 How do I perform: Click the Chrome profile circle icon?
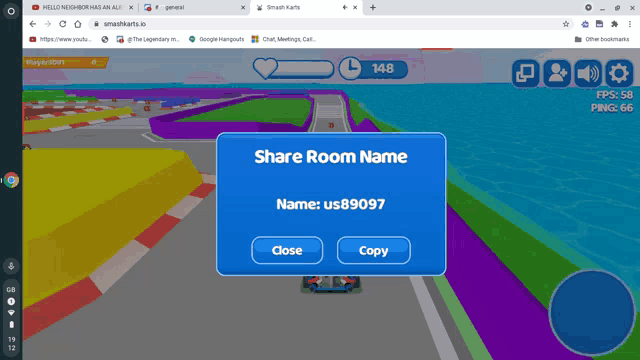point(588,7)
